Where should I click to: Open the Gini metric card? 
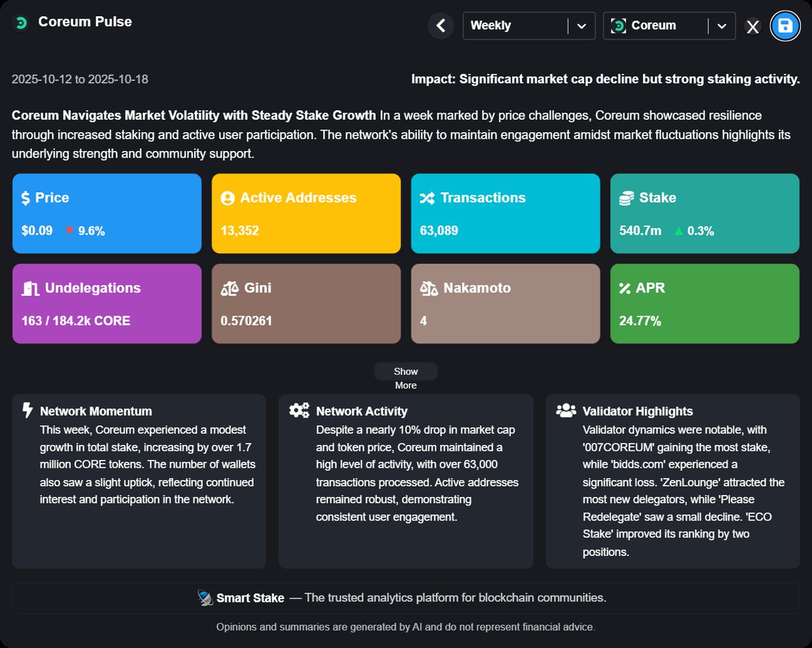click(307, 303)
